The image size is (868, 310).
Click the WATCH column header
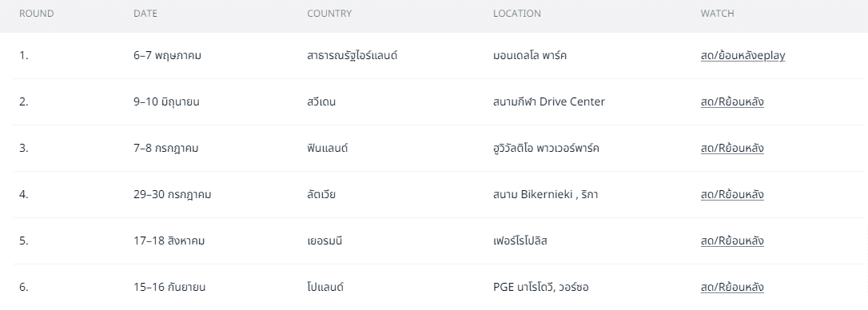(718, 14)
